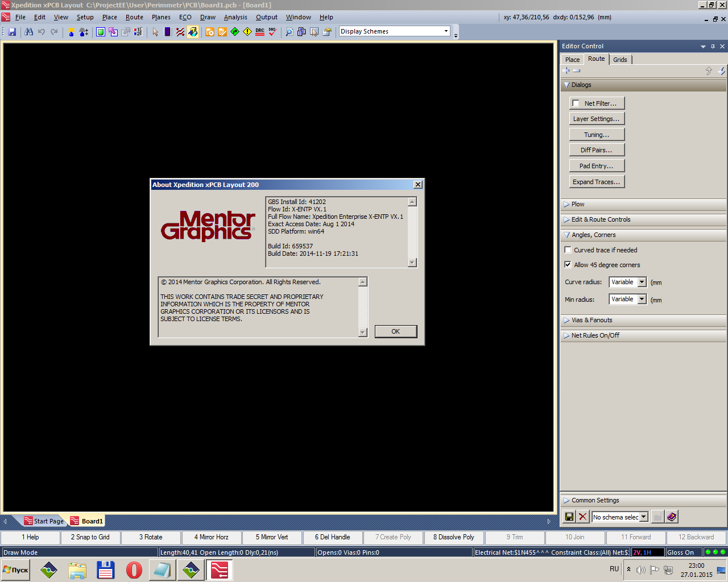Click the green diamond arrow icon
The width and height of the screenshot is (728, 582).
[x=235, y=32]
